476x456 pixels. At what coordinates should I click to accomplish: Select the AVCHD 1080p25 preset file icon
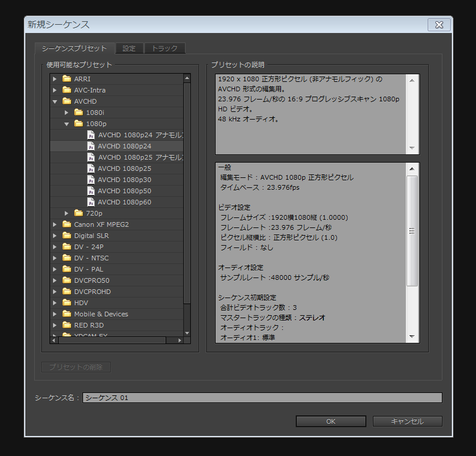point(91,168)
